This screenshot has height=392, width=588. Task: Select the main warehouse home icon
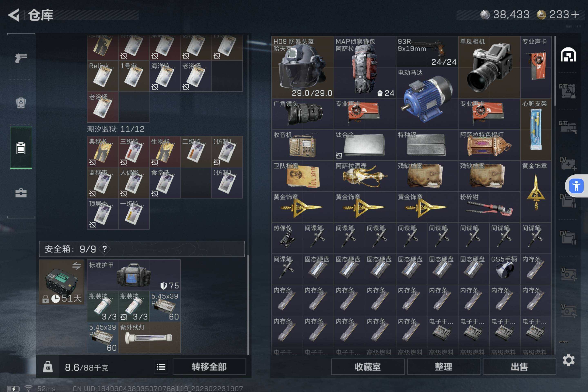[568, 55]
